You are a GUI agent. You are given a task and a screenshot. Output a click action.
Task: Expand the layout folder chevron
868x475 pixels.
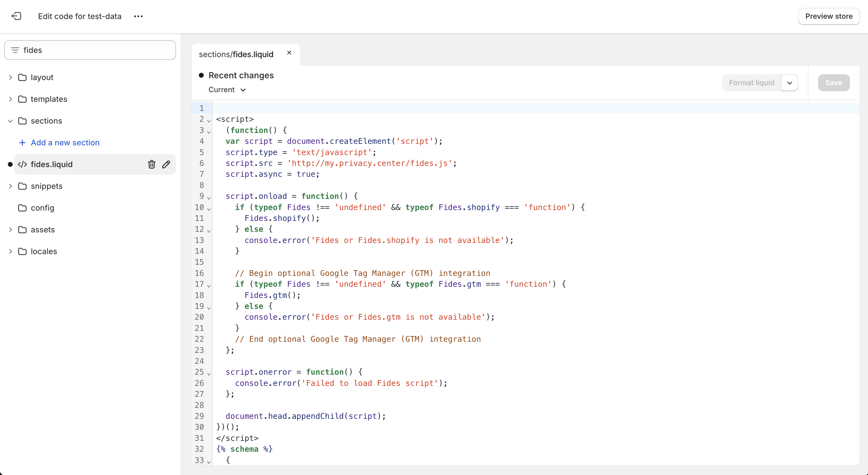point(11,77)
